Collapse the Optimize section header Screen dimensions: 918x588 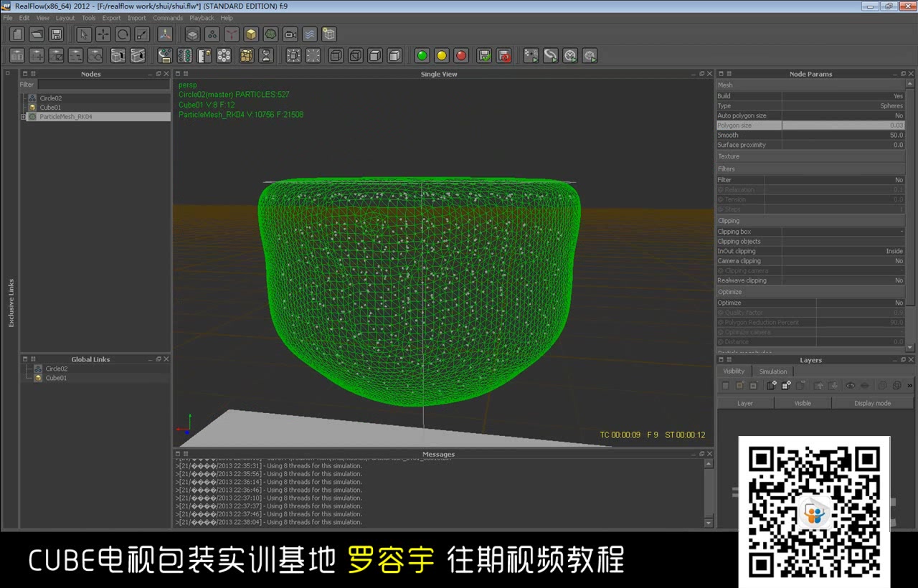tap(810, 292)
